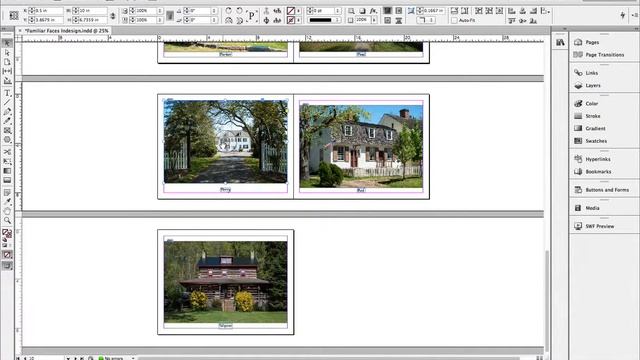The height and width of the screenshot is (360, 640).
Task: Select the Ellipse shape tool
Action: click(x=7, y=140)
